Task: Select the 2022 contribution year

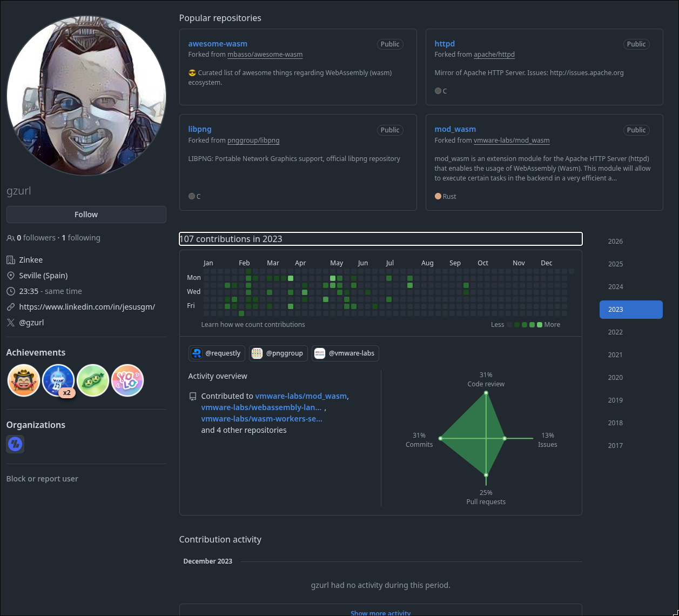Action: [x=631, y=332]
